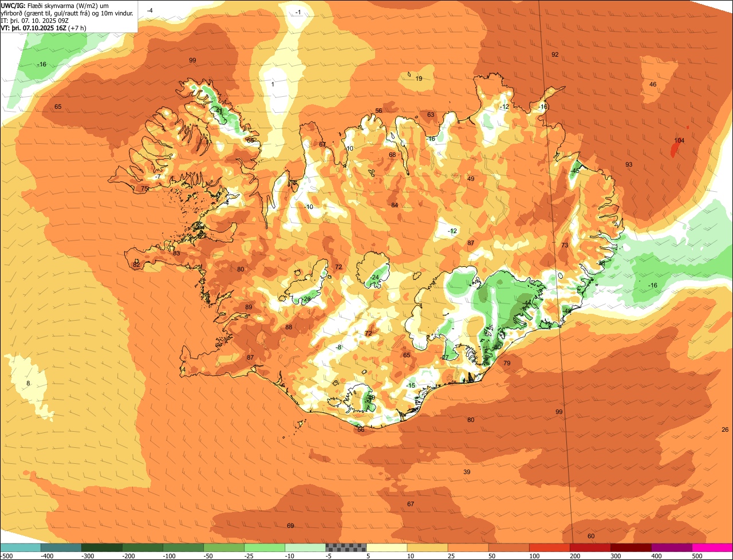This screenshot has width=733, height=560.
Task: Click the -45 value on the east coast
Action: (575, 171)
